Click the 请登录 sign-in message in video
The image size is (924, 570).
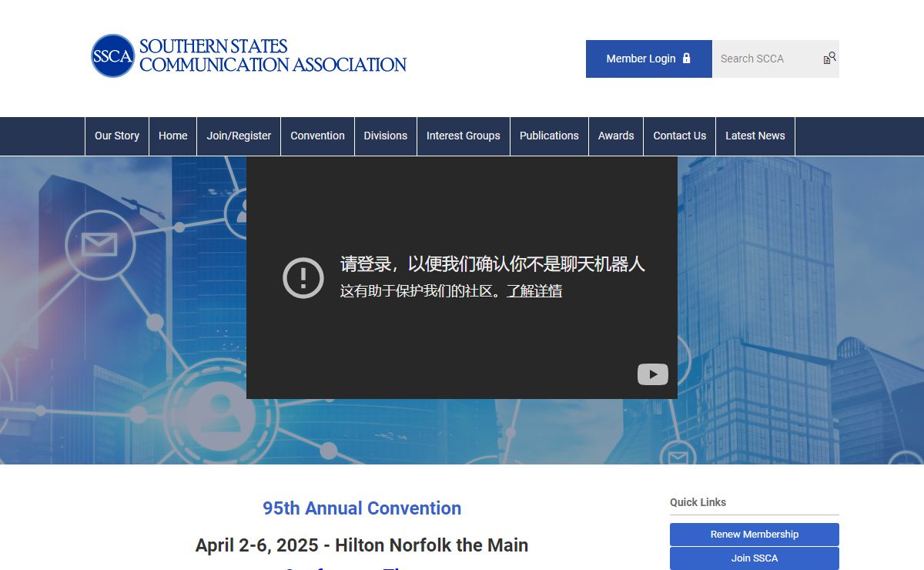point(493,264)
